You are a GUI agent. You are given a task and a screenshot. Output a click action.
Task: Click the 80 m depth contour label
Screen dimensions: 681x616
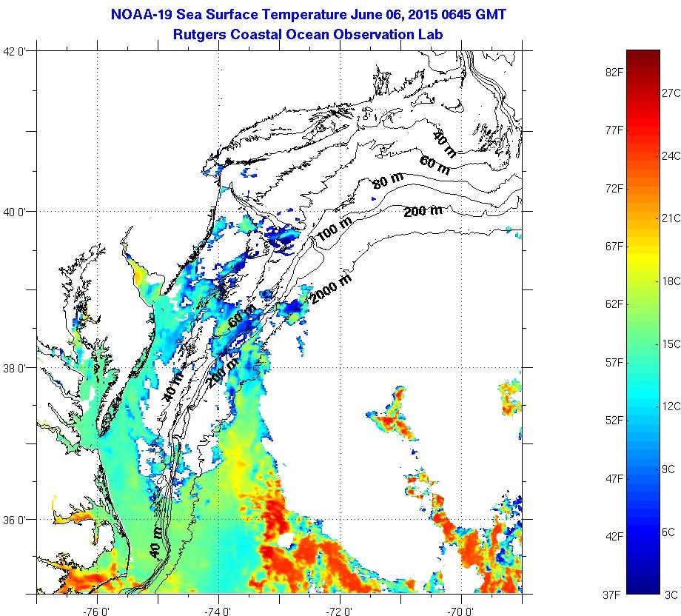pos(388,180)
